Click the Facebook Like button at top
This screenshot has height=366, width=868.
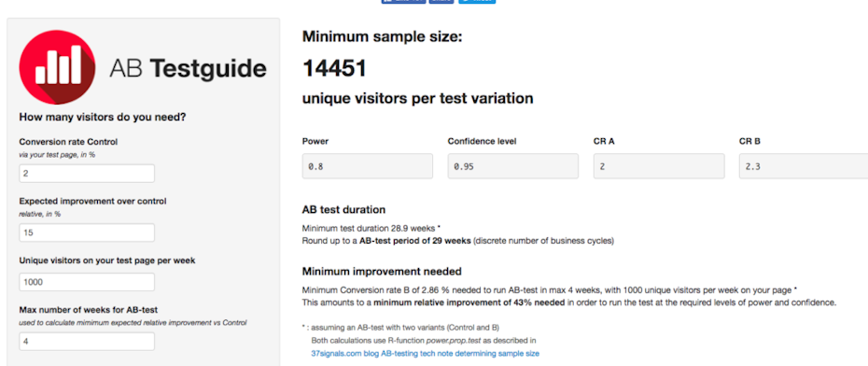(x=403, y=1)
